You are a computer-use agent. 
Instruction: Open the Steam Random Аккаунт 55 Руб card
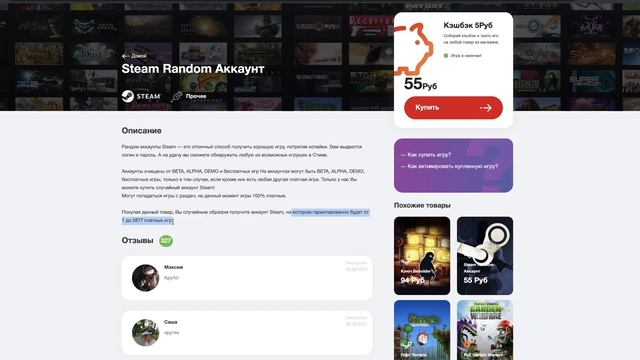pos(485,256)
